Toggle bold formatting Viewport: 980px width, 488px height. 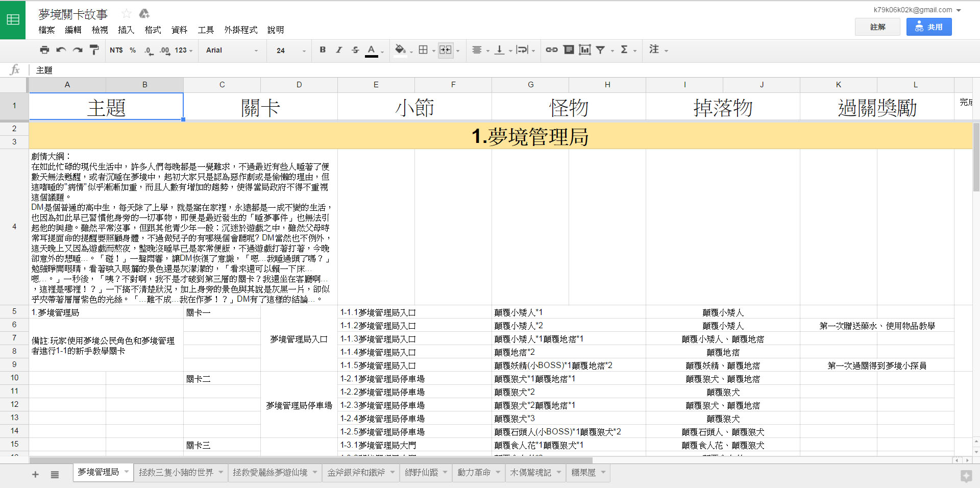pos(323,50)
